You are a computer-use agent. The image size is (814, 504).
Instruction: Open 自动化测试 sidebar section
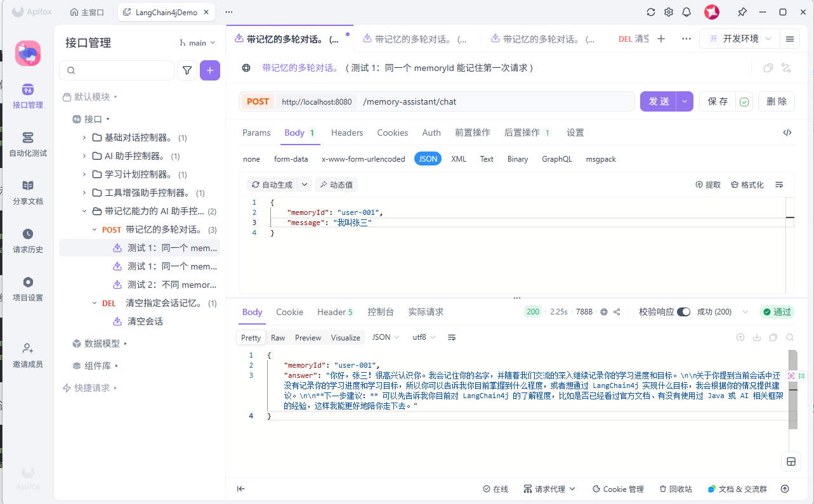coord(28,145)
